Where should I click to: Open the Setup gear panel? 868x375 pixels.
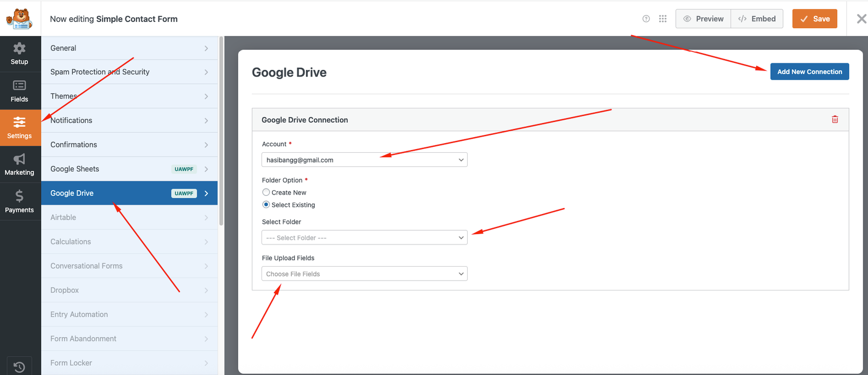pyautogui.click(x=20, y=54)
